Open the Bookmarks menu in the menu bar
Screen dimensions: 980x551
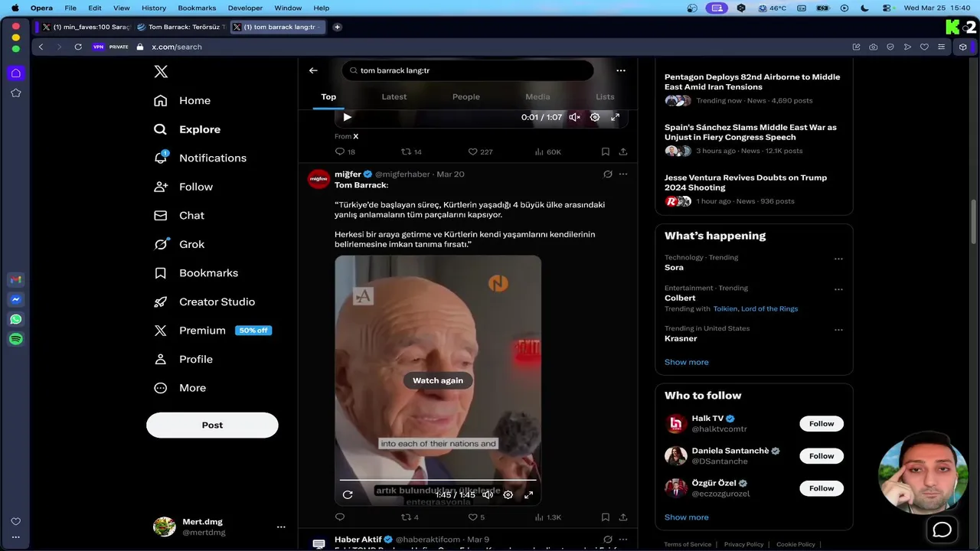click(197, 8)
